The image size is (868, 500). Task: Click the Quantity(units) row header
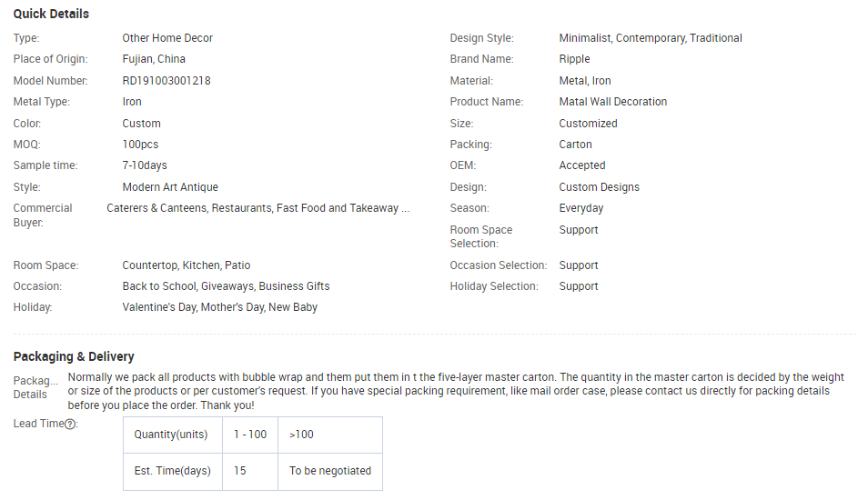point(172,435)
